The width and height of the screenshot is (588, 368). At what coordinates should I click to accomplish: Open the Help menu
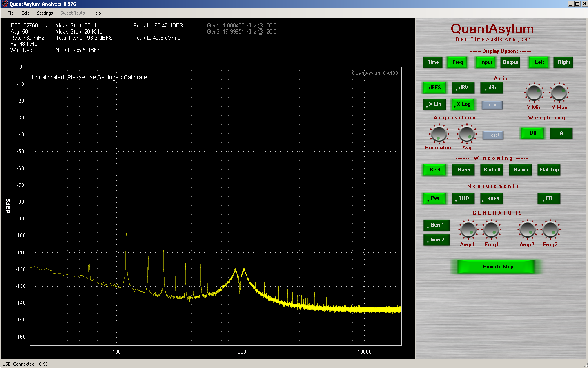pos(97,13)
